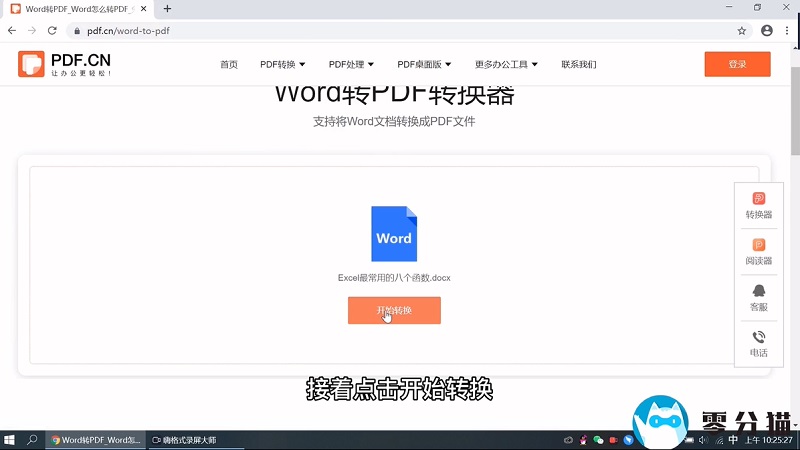Open Chrome profile avatar icon
The height and width of the screenshot is (450, 800).
tap(767, 31)
